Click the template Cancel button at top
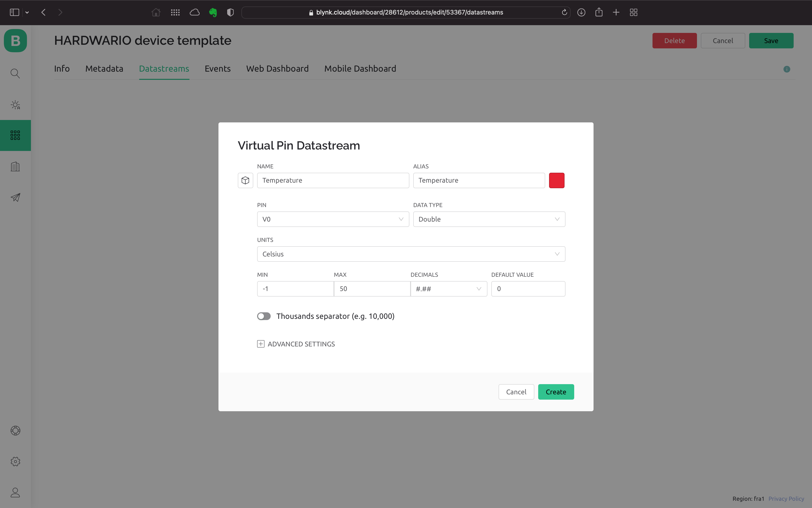The height and width of the screenshot is (508, 812). (x=723, y=41)
